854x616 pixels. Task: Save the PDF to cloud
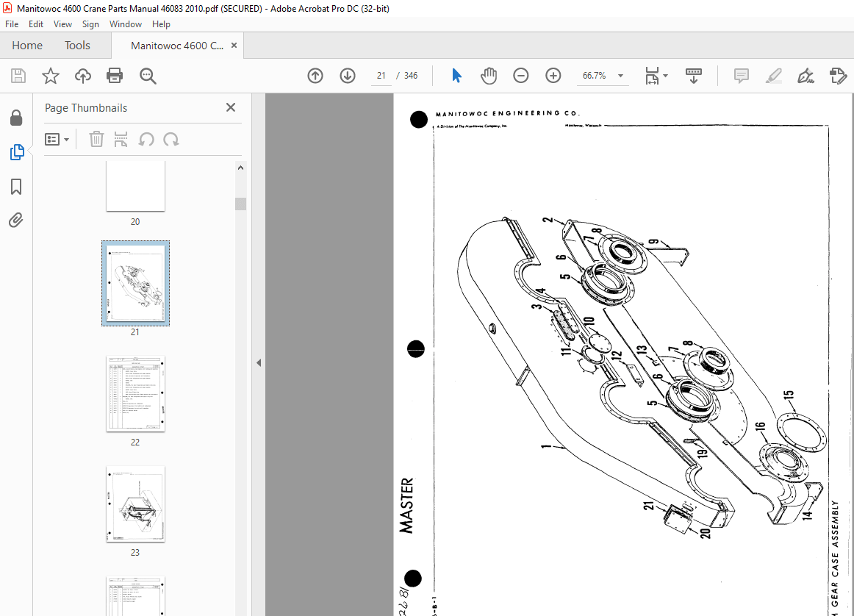(x=82, y=75)
